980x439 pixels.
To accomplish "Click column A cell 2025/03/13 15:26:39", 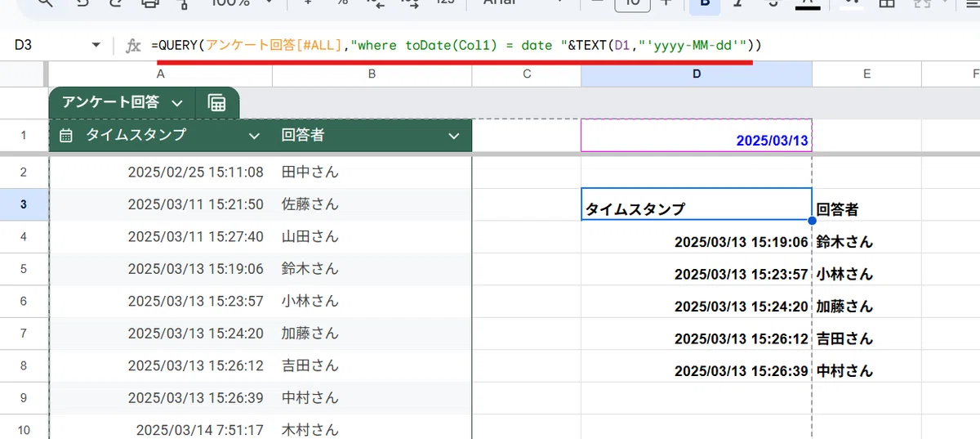I will (160, 397).
